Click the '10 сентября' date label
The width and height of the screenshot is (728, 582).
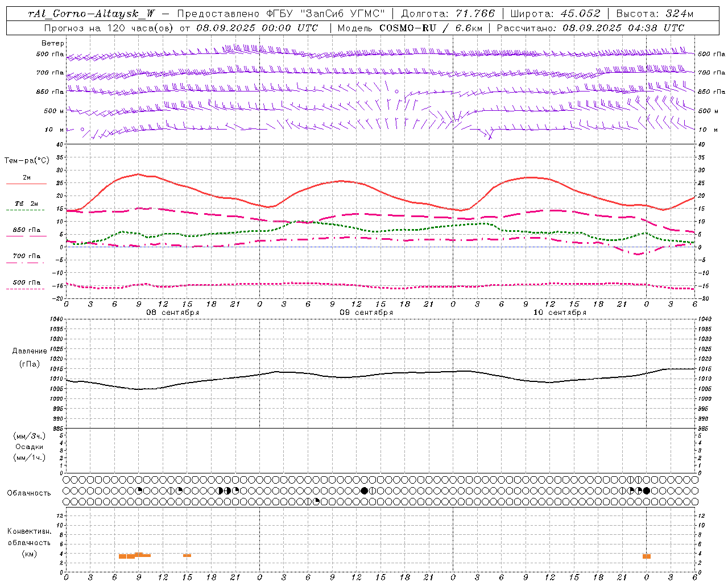click(560, 313)
